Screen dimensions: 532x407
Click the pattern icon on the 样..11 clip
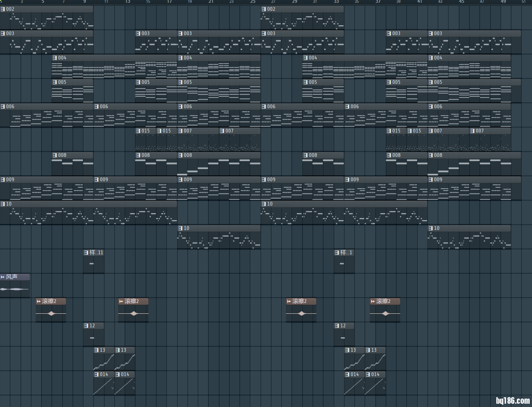tap(86, 252)
